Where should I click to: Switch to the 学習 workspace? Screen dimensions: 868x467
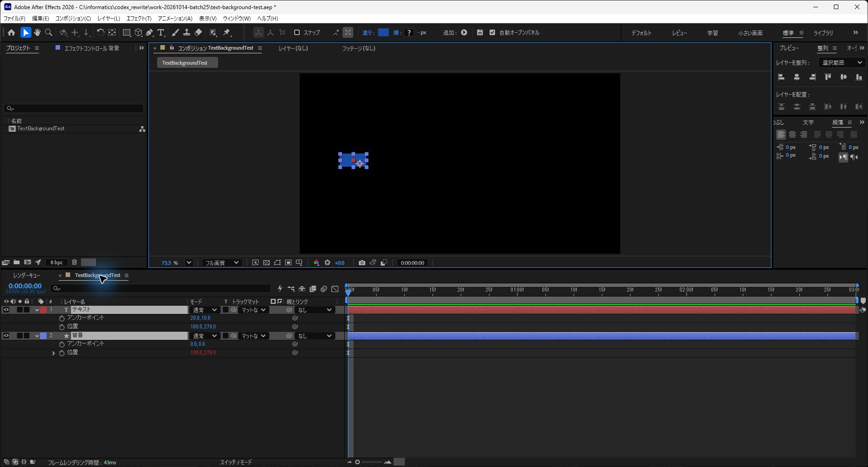pyautogui.click(x=712, y=33)
